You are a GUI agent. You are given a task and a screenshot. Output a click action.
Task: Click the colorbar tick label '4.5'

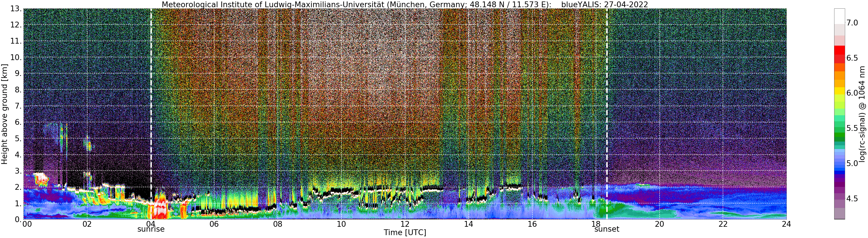[x=852, y=199]
